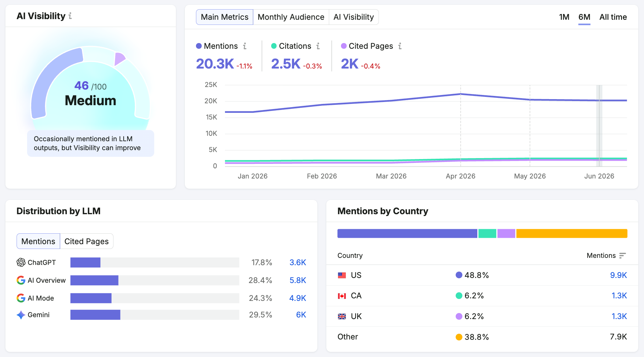Show info tooltip for Cited Pages metric
The width and height of the screenshot is (644, 357).
point(400,46)
